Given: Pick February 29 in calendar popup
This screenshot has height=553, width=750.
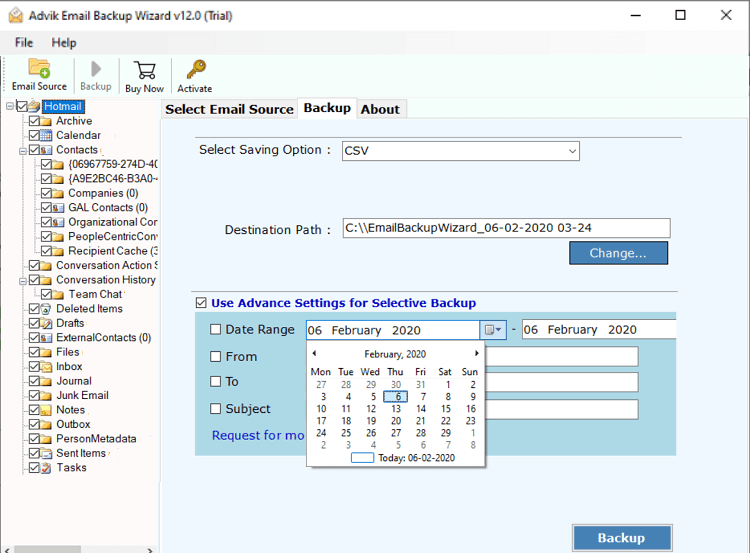Looking at the screenshot, I should point(446,433).
